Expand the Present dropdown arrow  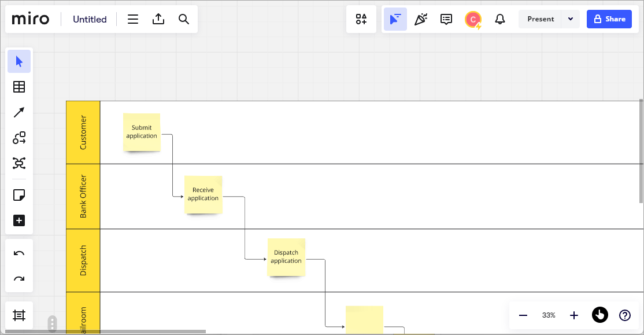tap(571, 19)
